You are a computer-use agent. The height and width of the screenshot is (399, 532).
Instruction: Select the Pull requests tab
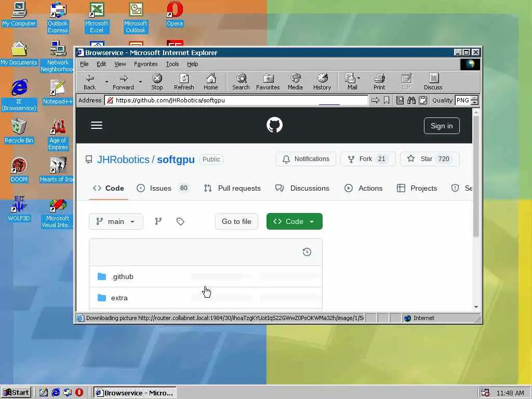(232, 188)
